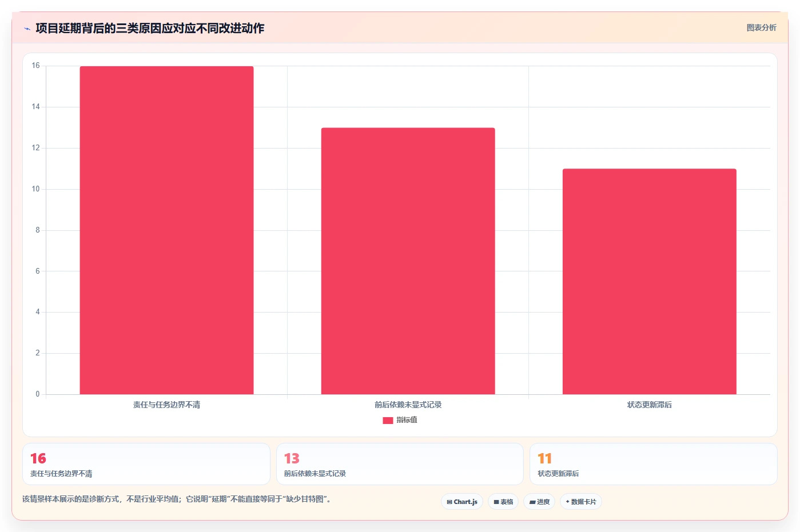
Task: Click the icon inside the 表格 chip
Action: coord(496,502)
